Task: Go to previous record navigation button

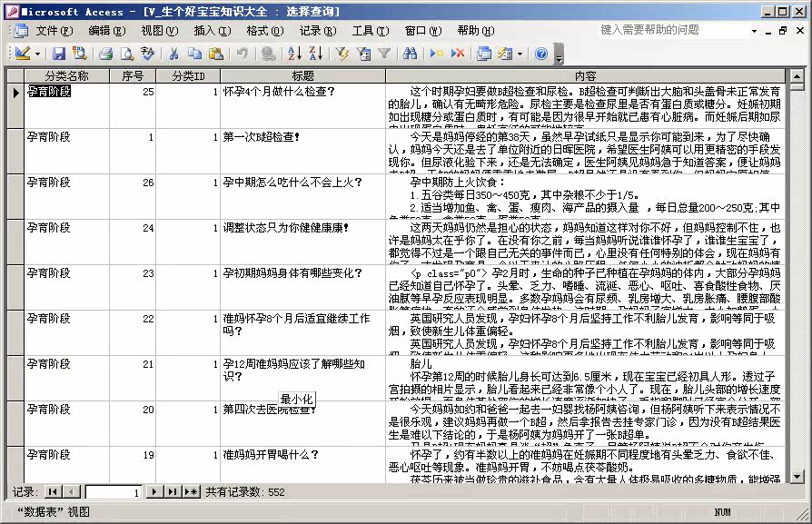Action: [71, 492]
